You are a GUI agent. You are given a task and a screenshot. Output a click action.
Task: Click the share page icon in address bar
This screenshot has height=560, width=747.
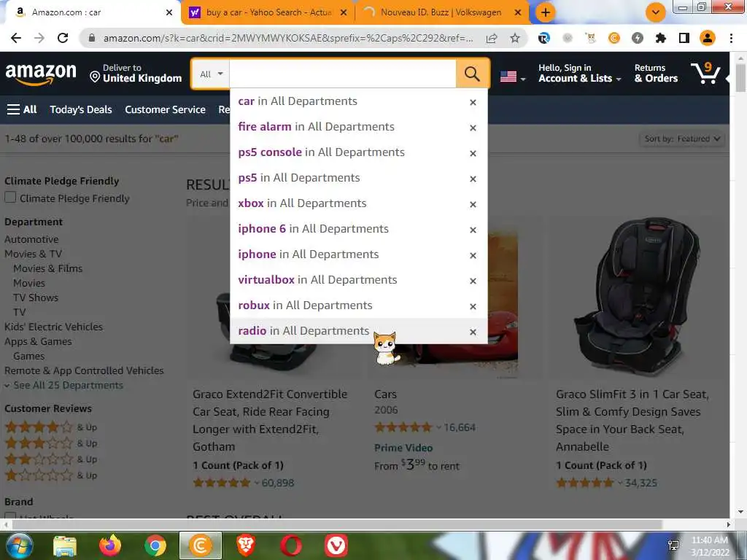pyautogui.click(x=492, y=38)
